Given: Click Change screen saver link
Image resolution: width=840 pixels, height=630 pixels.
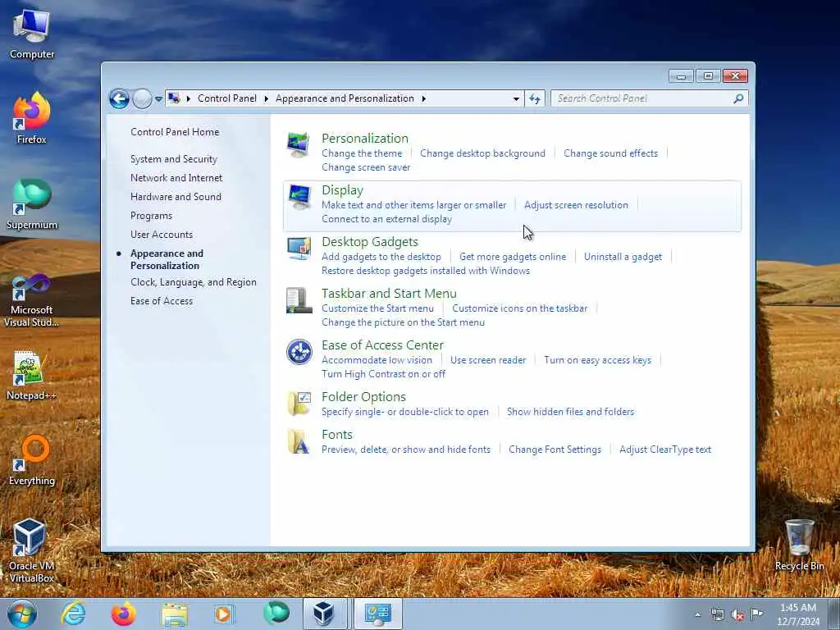Looking at the screenshot, I should (366, 167).
